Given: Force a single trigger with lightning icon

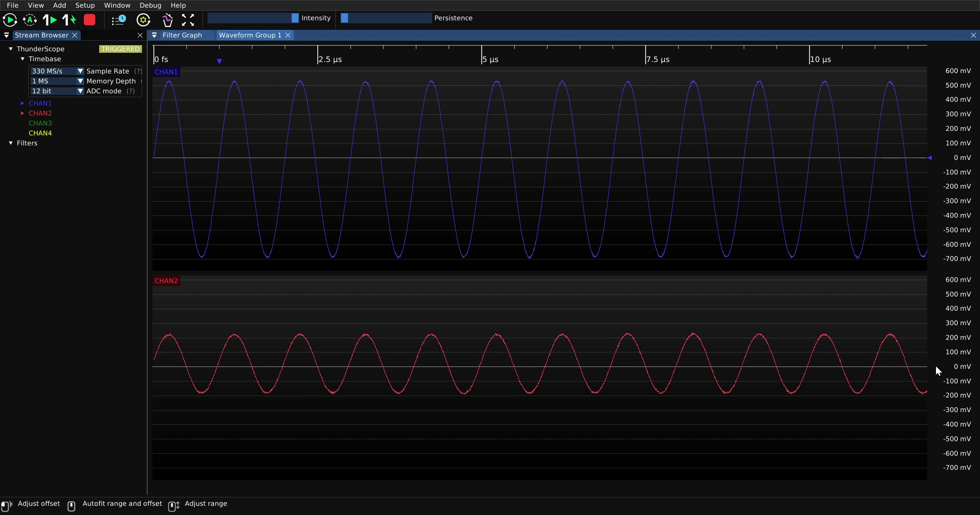Looking at the screenshot, I should click(x=69, y=20).
